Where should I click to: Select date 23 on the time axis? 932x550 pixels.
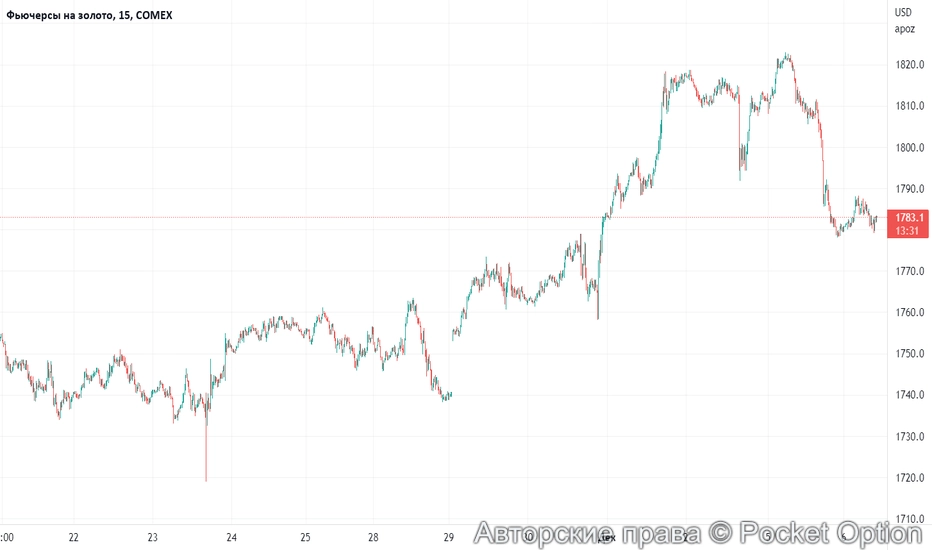pos(152,536)
